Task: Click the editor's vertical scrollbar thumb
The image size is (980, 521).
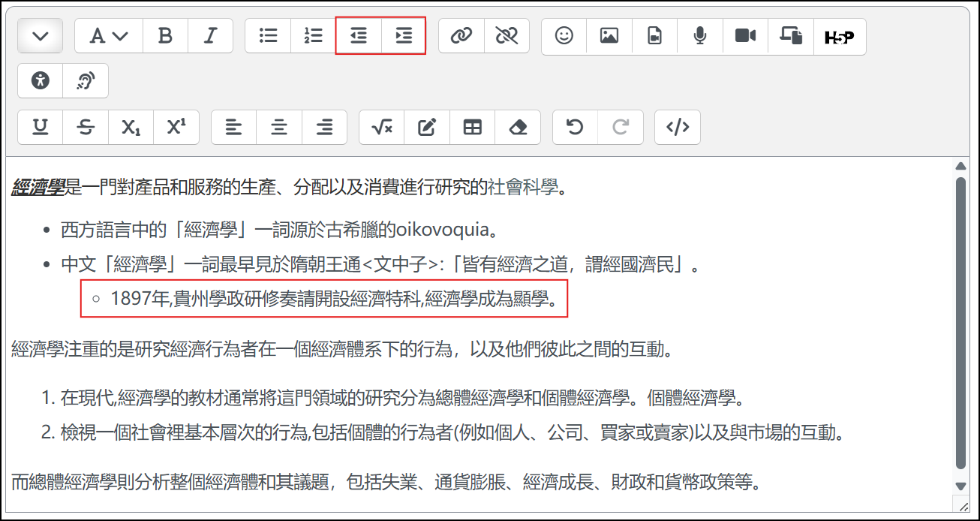Action: click(x=960, y=323)
